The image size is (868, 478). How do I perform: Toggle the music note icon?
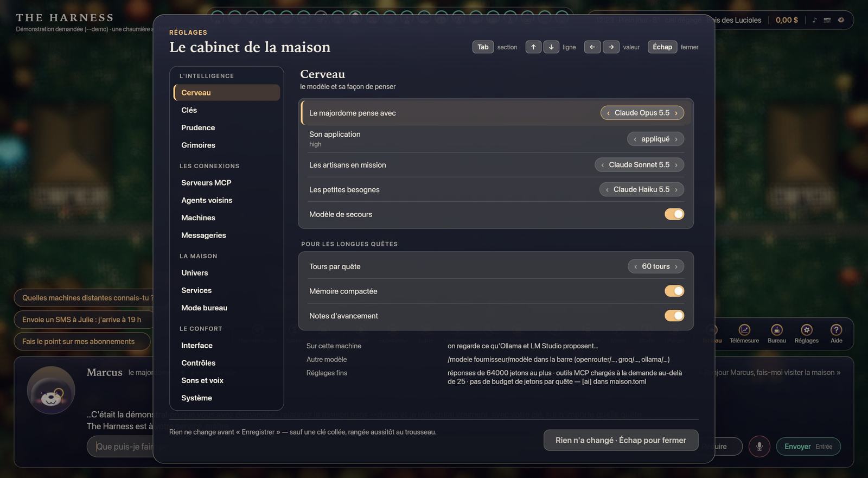click(814, 20)
